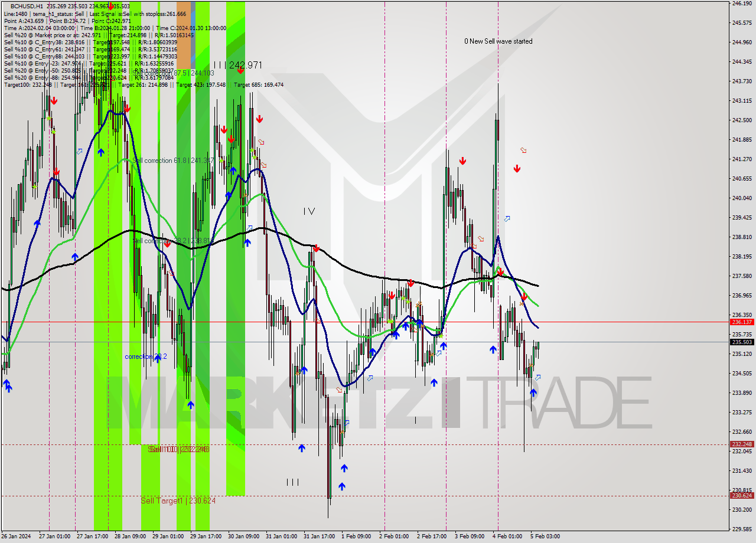Click the 'Point A:243.659' info line
The image size is (756, 543).
coord(67,21)
